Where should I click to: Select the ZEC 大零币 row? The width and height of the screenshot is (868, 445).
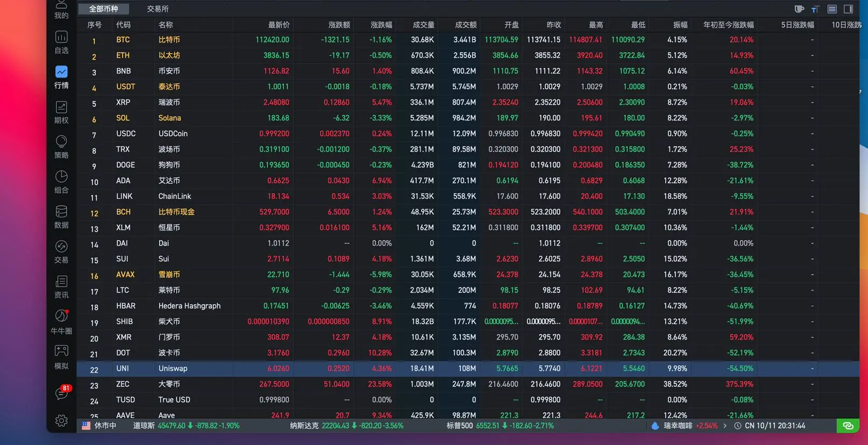pyautogui.click(x=468, y=384)
